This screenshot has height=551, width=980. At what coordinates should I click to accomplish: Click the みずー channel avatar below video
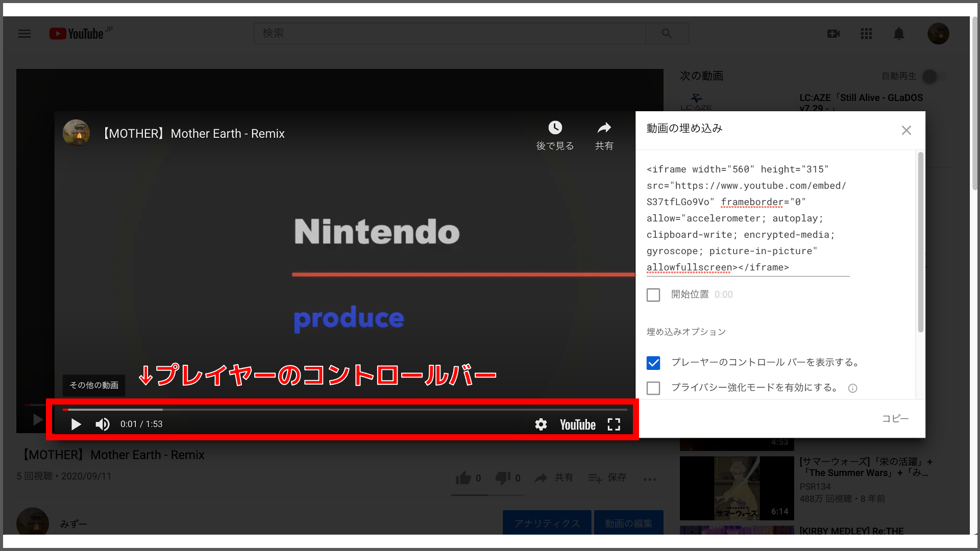[33, 521]
